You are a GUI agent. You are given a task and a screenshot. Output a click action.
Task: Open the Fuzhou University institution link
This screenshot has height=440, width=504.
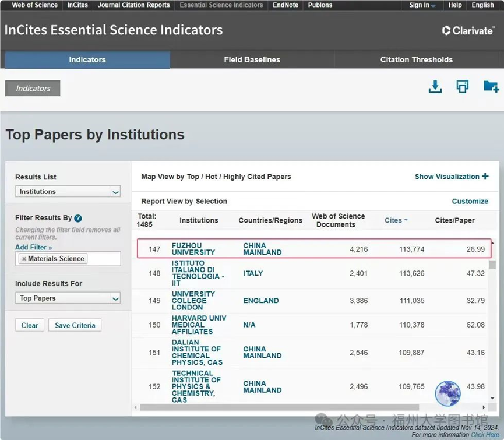[x=193, y=249]
